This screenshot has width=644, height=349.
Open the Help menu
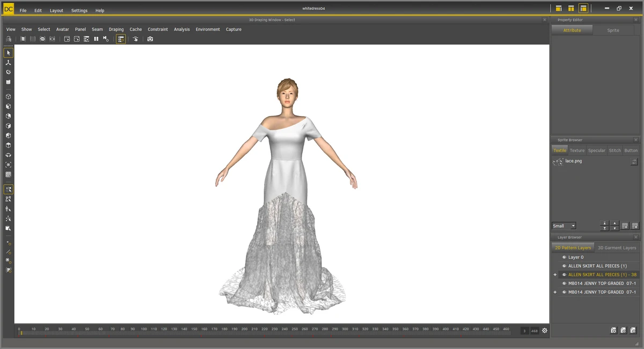coord(100,11)
